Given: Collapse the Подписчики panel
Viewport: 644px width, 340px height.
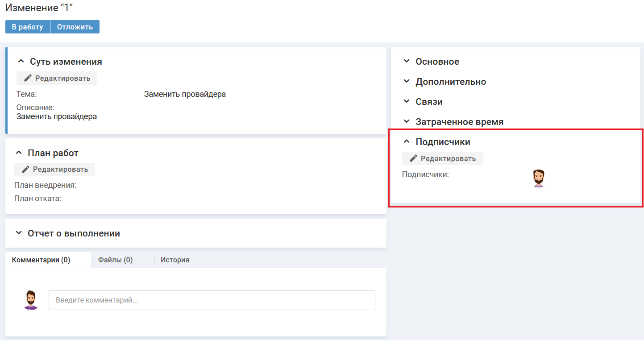Looking at the screenshot, I should [406, 141].
